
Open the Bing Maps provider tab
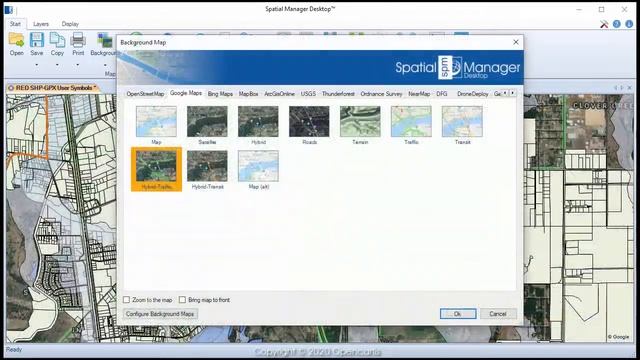point(220,94)
